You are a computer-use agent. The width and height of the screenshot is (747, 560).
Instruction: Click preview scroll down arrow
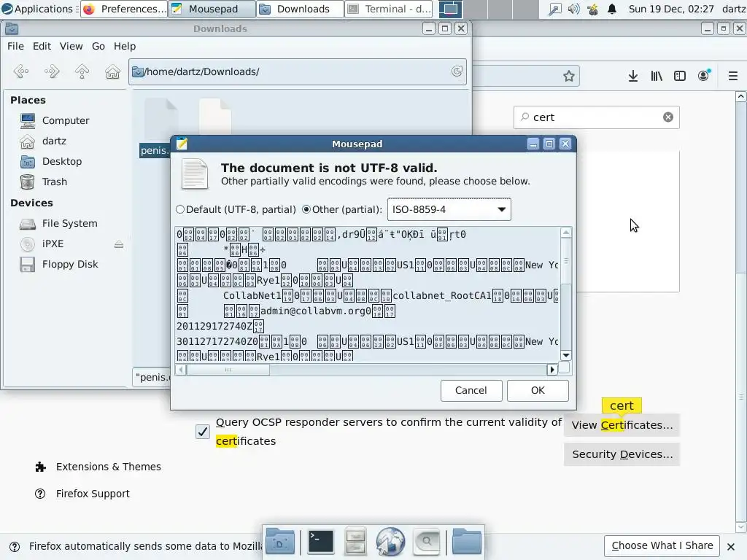[565, 355]
